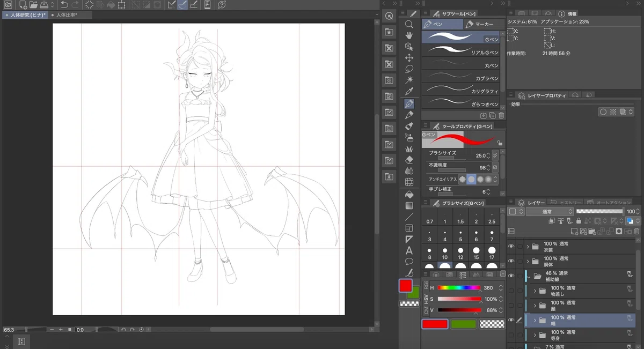The width and height of the screenshot is (644, 349).
Task: Select ペン sub tool group tab
Action: click(442, 24)
